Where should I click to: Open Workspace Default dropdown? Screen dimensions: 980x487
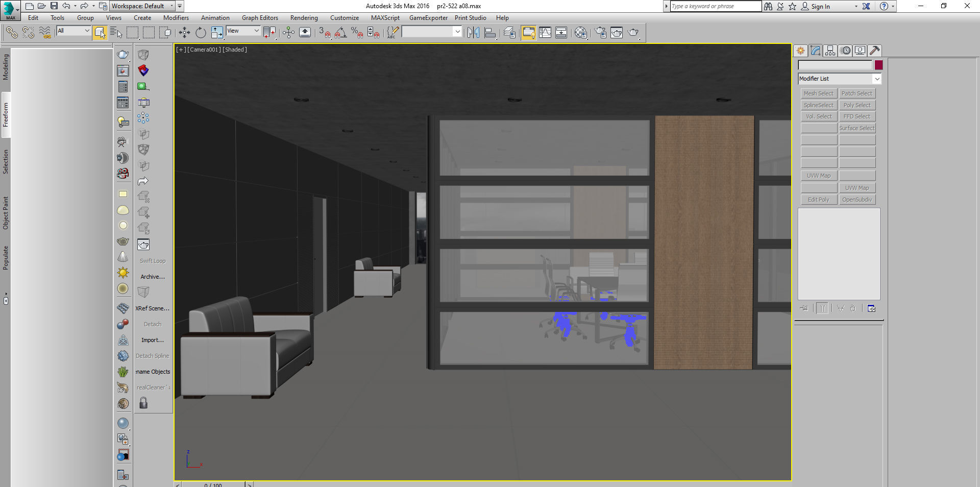[x=142, y=6]
